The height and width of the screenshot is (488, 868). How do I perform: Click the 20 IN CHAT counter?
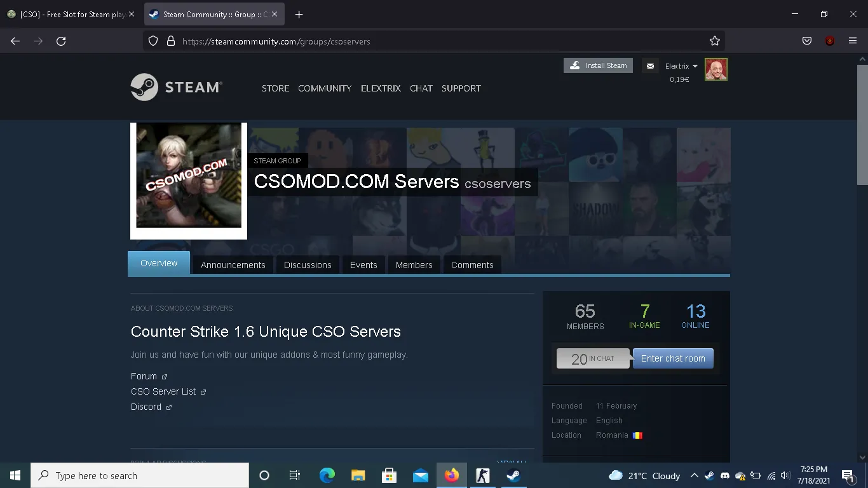pyautogui.click(x=593, y=358)
